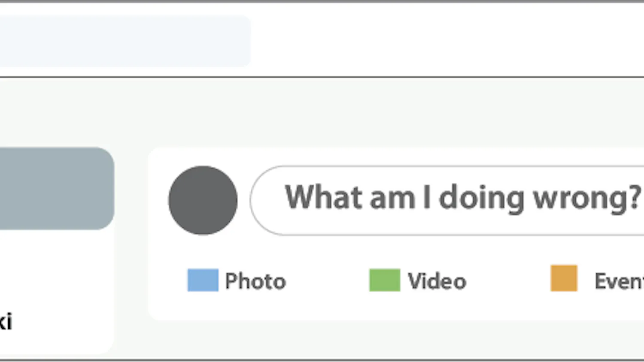This screenshot has height=362, width=644.
Task: Click the blue Photo icon
Action: 203,280
